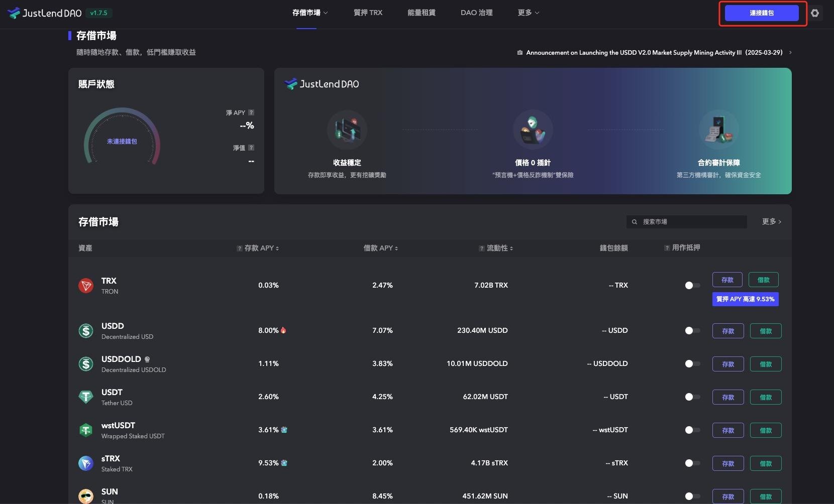The height and width of the screenshot is (504, 834).
Task: Click the JustLend DAO logo in header
Action: (45, 13)
